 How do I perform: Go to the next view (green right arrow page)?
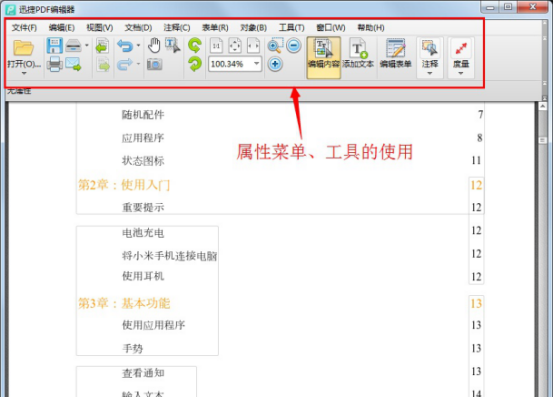pyautogui.click(x=103, y=65)
